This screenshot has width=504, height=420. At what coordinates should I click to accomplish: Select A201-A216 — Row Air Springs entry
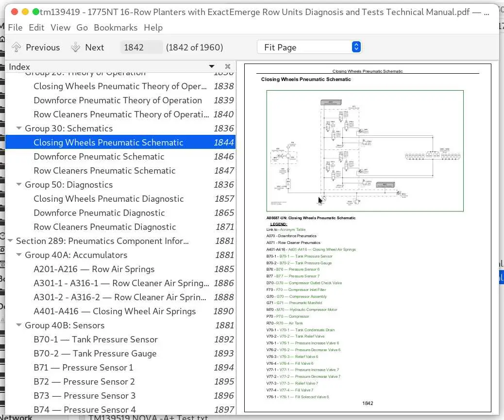120,269
